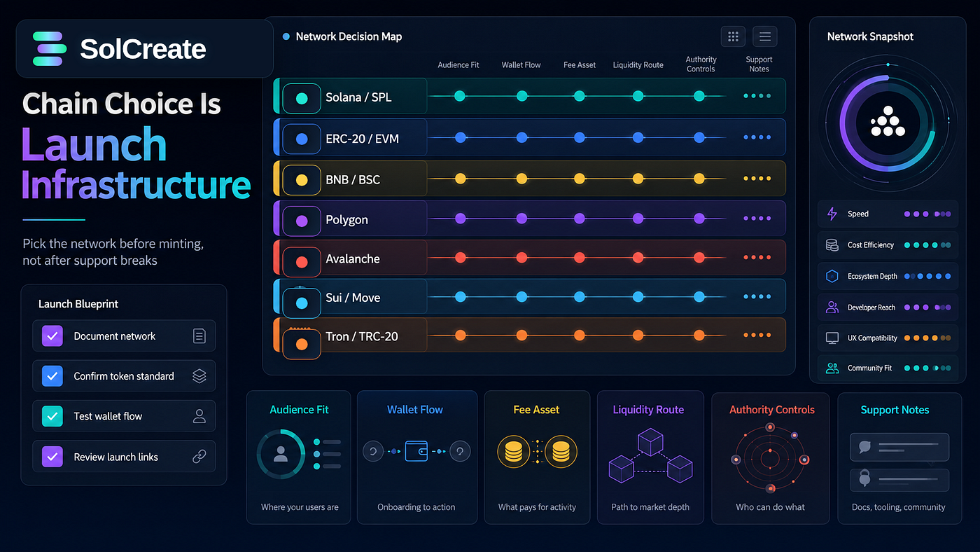
Task: Click the Solana / SPL teal chain icon
Action: click(x=302, y=98)
